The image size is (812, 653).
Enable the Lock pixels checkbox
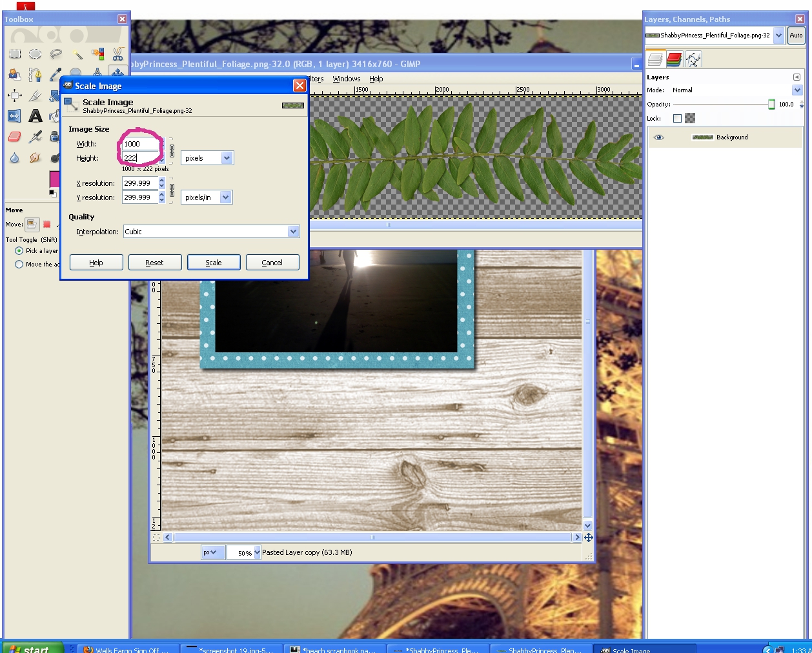coord(677,118)
